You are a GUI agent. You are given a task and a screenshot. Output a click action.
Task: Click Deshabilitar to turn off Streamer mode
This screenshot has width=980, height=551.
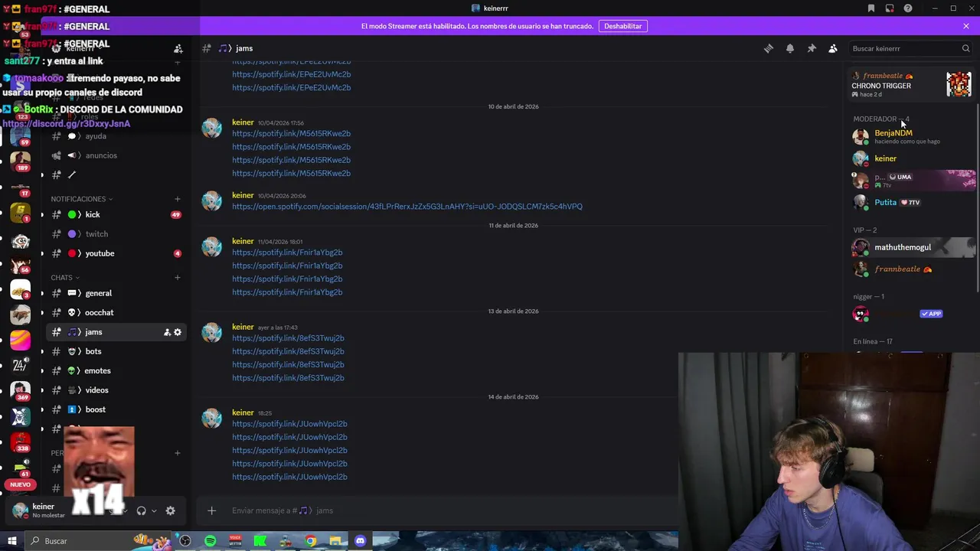click(622, 26)
